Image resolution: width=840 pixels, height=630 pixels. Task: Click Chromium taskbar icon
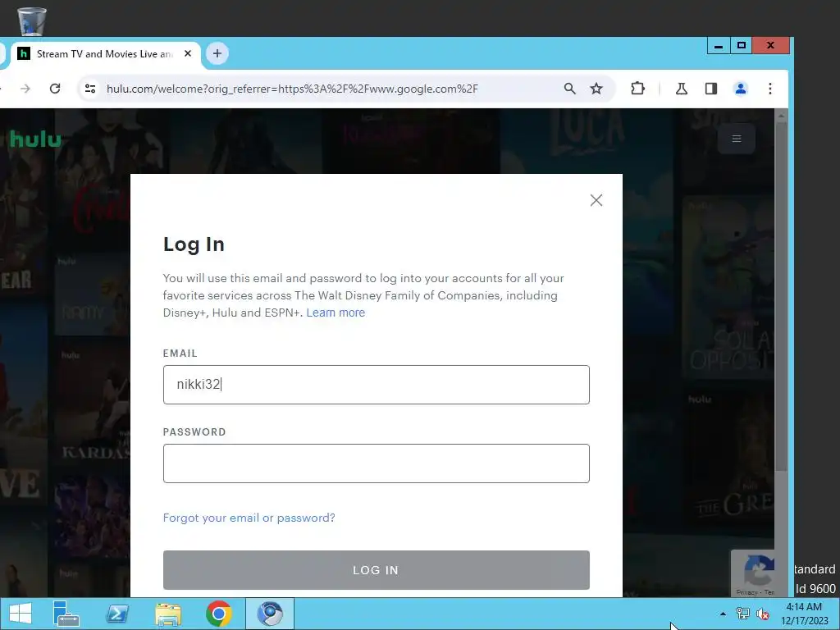270,614
